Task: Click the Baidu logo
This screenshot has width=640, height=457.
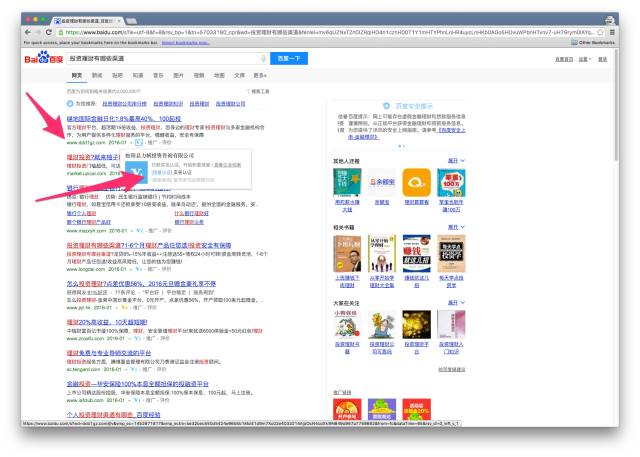Action: 44,58
